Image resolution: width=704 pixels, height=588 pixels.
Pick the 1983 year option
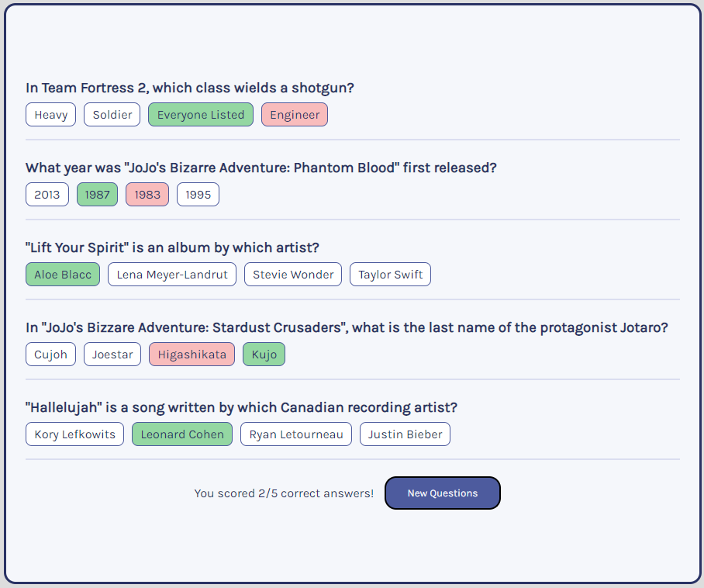pos(147,195)
